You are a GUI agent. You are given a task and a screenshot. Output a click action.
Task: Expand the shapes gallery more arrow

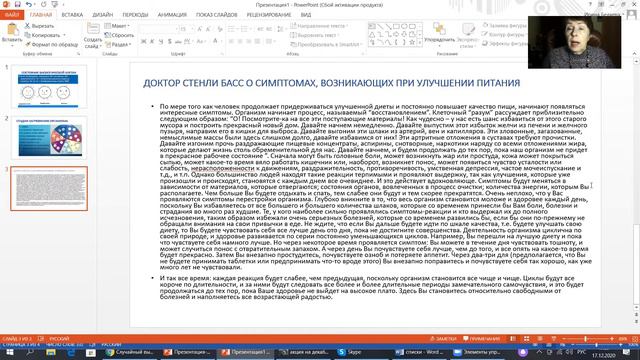pyautogui.click(x=420, y=42)
